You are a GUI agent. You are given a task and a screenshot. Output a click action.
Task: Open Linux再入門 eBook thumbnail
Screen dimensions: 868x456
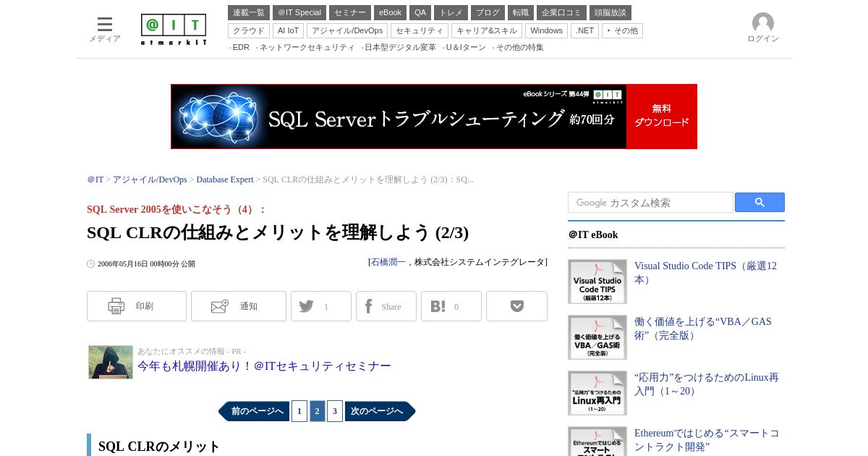597,393
